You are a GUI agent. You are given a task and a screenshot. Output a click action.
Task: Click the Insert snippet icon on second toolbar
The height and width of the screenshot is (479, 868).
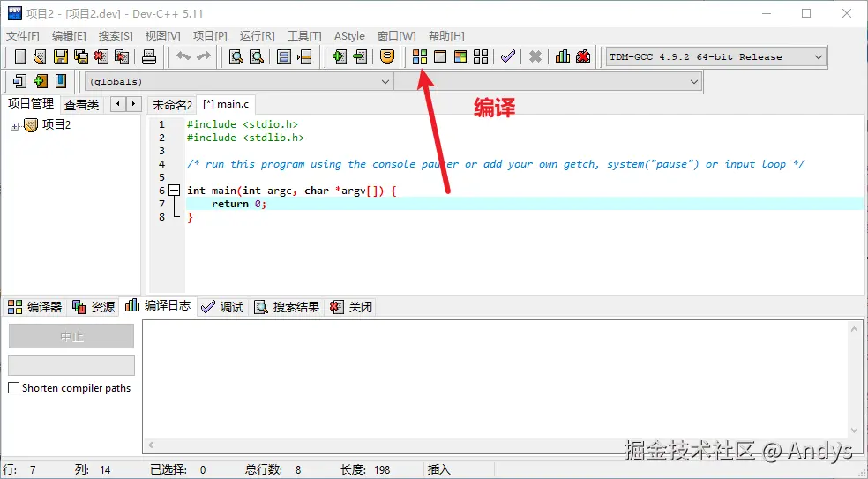tap(19, 81)
